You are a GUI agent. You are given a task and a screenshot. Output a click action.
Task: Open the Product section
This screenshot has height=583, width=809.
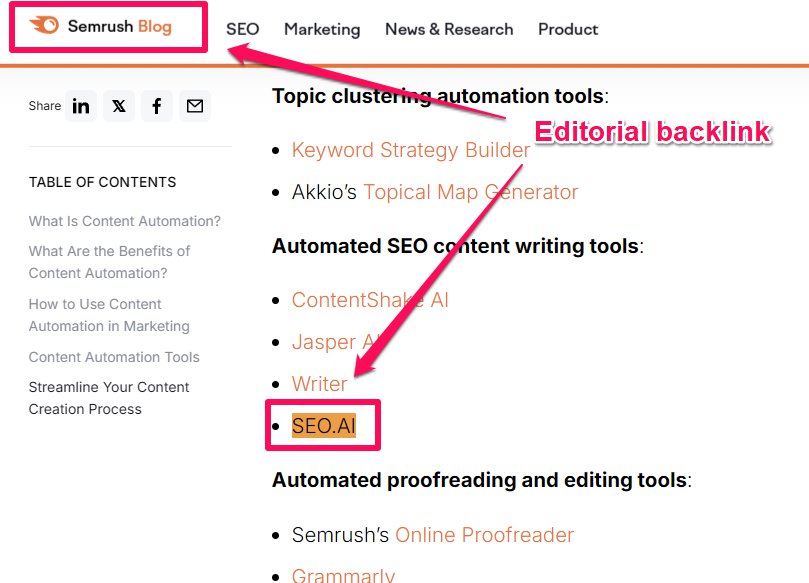tap(567, 30)
